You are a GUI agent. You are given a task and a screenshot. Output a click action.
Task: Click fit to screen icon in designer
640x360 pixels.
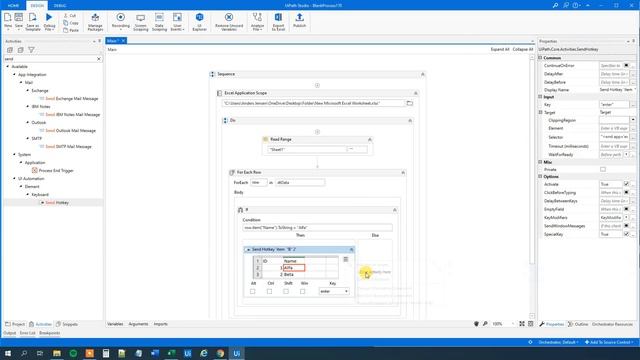(x=522, y=324)
